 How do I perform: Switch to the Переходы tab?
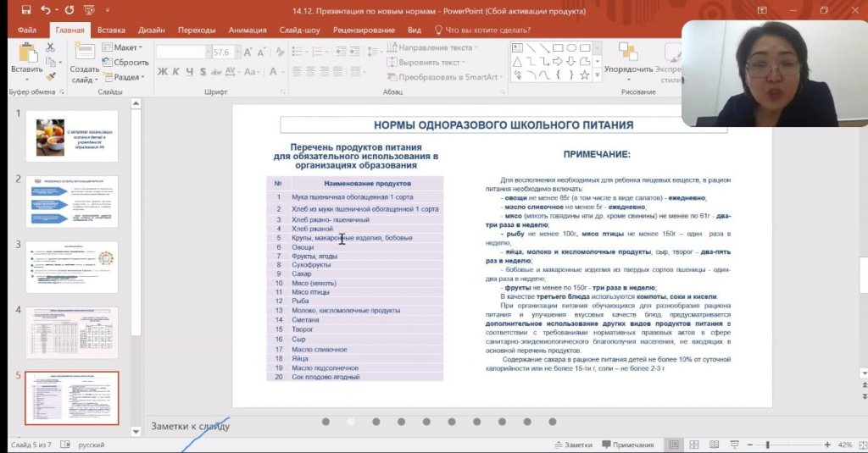click(197, 30)
